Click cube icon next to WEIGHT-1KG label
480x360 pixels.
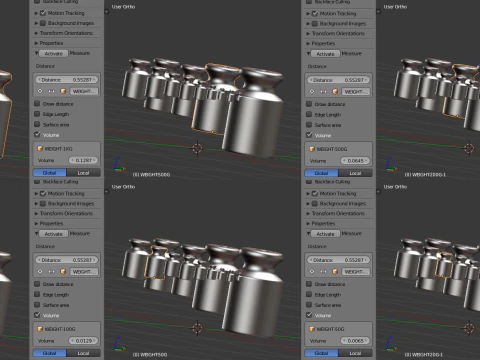[40, 149]
